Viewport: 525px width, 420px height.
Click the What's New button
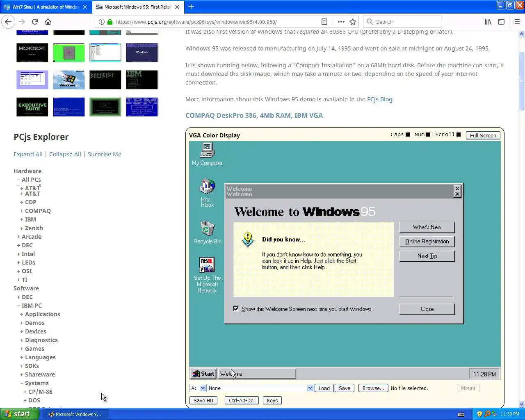pos(427,227)
